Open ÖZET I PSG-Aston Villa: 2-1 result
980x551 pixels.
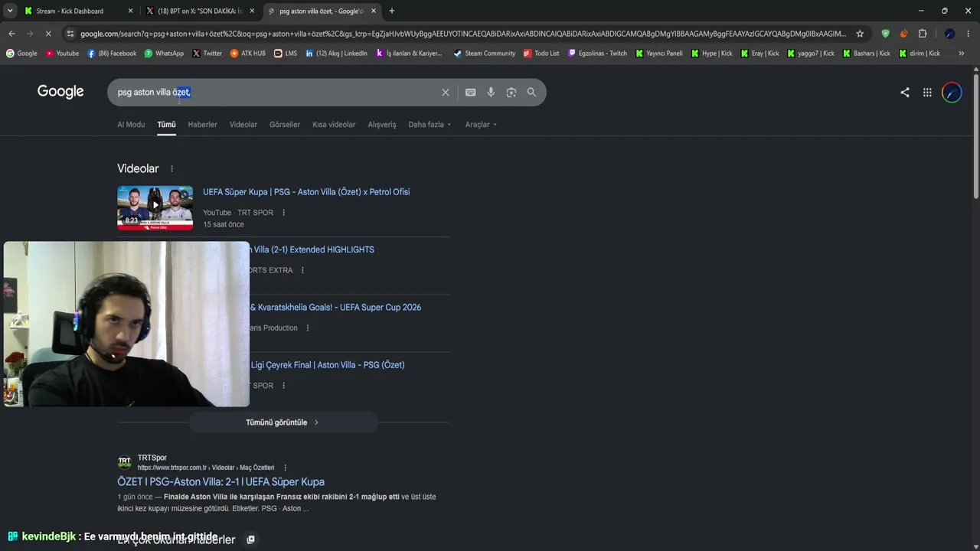coord(220,482)
